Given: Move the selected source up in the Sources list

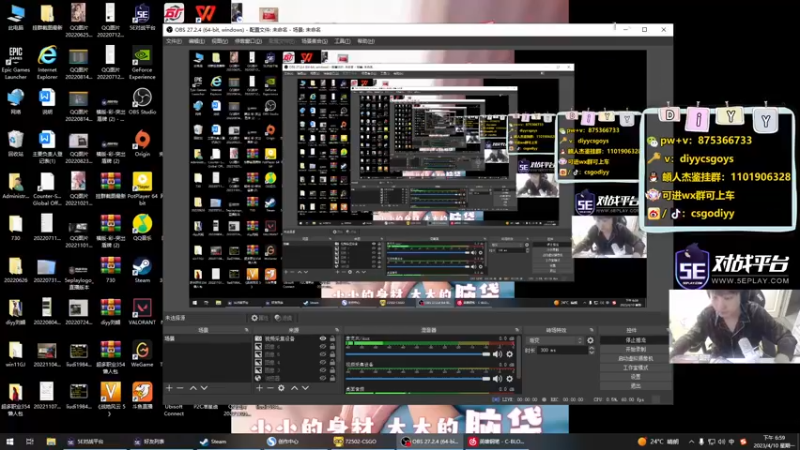Looking at the screenshot, I should click(x=294, y=388).
